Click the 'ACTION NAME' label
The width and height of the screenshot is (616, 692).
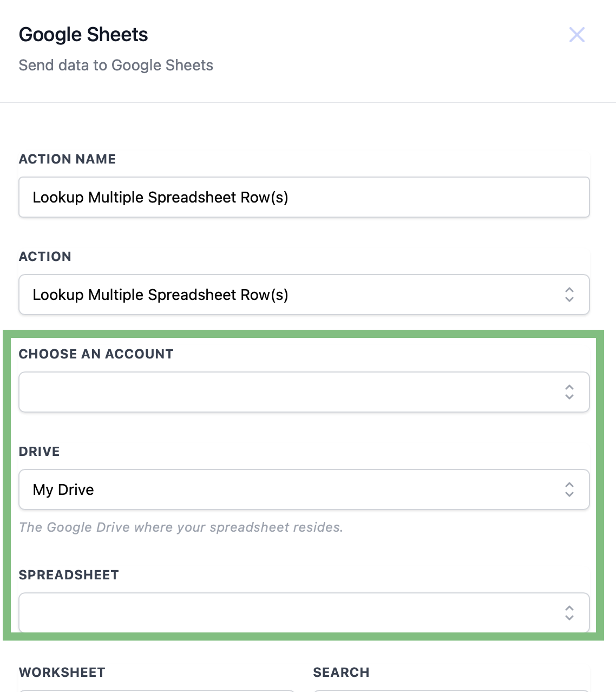(x=67, y=159)
